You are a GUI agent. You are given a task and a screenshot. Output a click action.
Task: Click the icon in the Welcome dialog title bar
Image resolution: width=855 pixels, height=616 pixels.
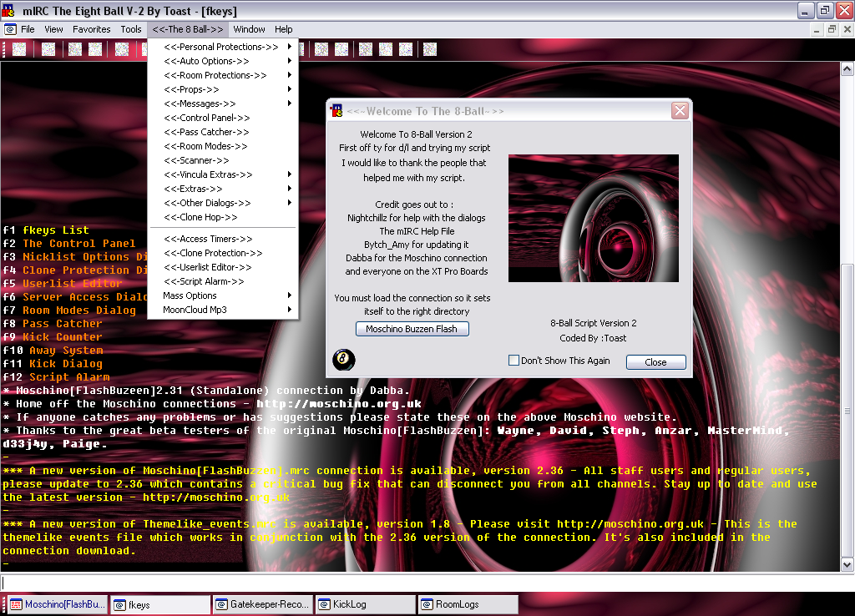tap(336, 111)
